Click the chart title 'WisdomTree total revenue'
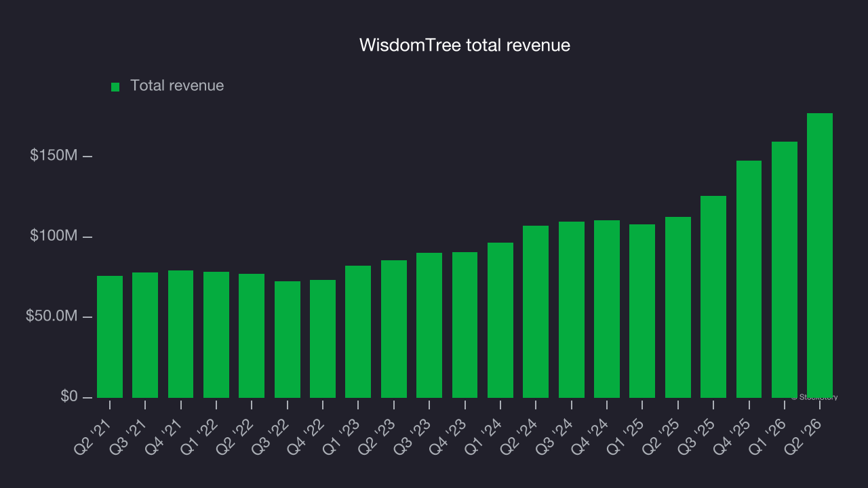This screenshot has height=488, width=868. [x=465, y=45]
